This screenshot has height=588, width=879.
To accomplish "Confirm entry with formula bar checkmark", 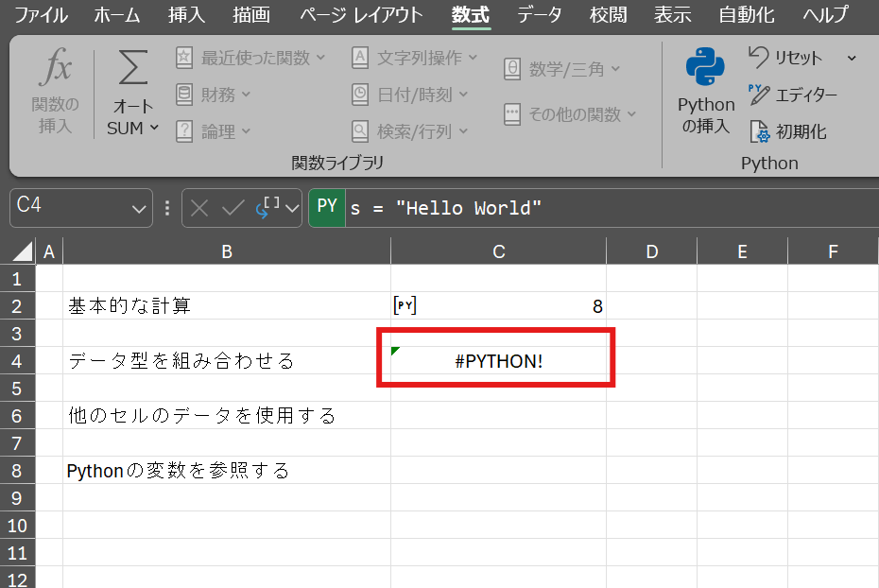I will [x=233, y=208].
